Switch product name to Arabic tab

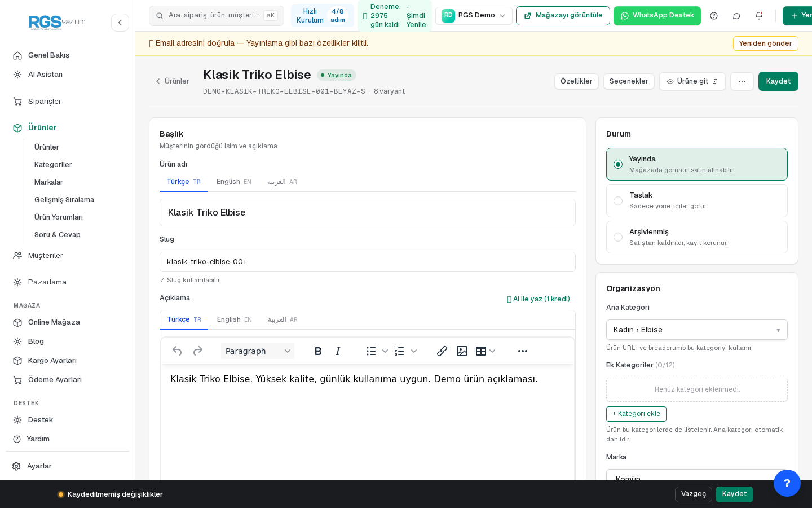click(282, 182)
